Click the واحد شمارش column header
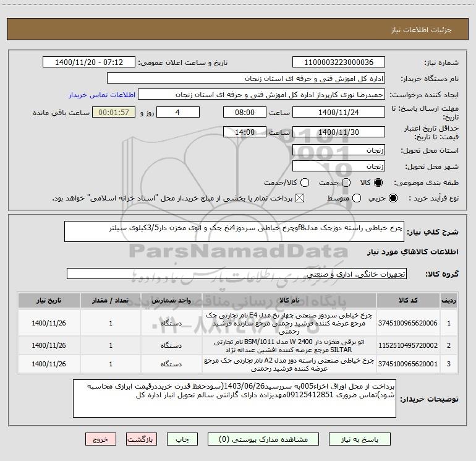The width and height of the screenshot is (476, 461). 171,300
